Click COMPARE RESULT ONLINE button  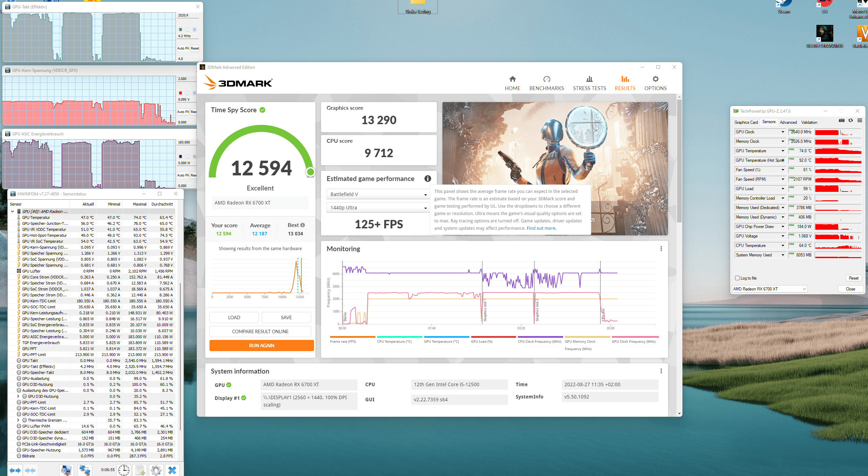(260, 331)
